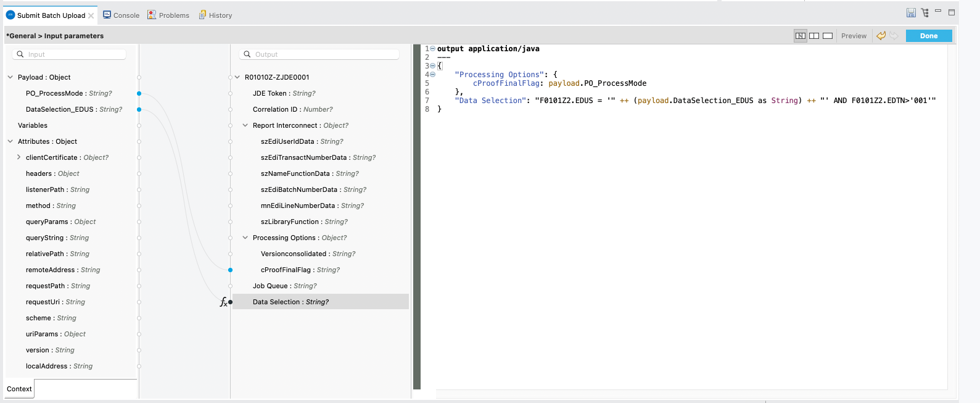Click the fx function icon beside Data Selection
The width and height of the screenshot is (980, 403).
[223, 302]
